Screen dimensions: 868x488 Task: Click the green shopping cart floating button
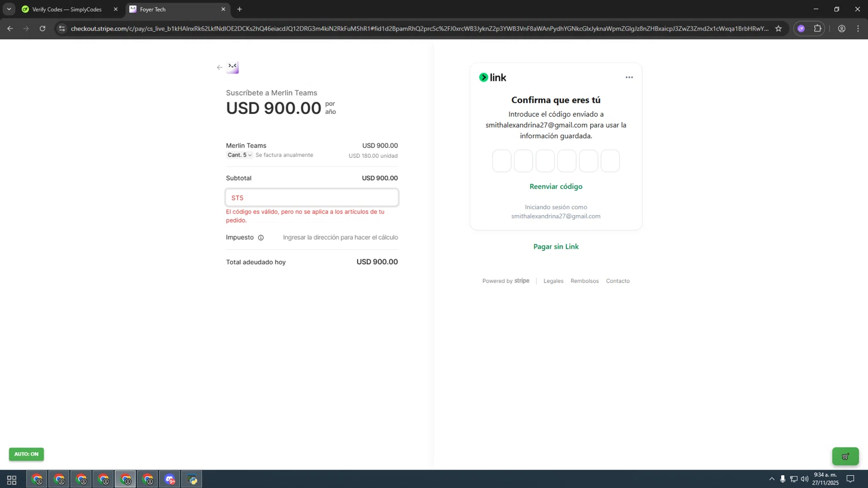(845, 456)
